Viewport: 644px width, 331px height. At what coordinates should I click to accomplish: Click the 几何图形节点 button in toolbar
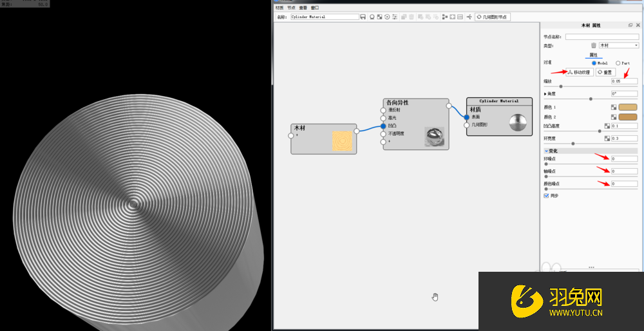pyautogui.click(x=493, y=17)
